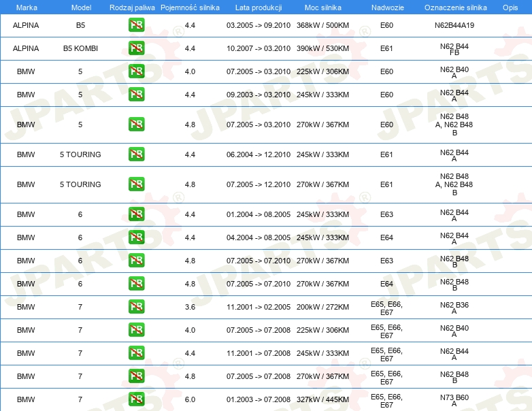
Task: Click the Marka column header
Action: point(27,7)
